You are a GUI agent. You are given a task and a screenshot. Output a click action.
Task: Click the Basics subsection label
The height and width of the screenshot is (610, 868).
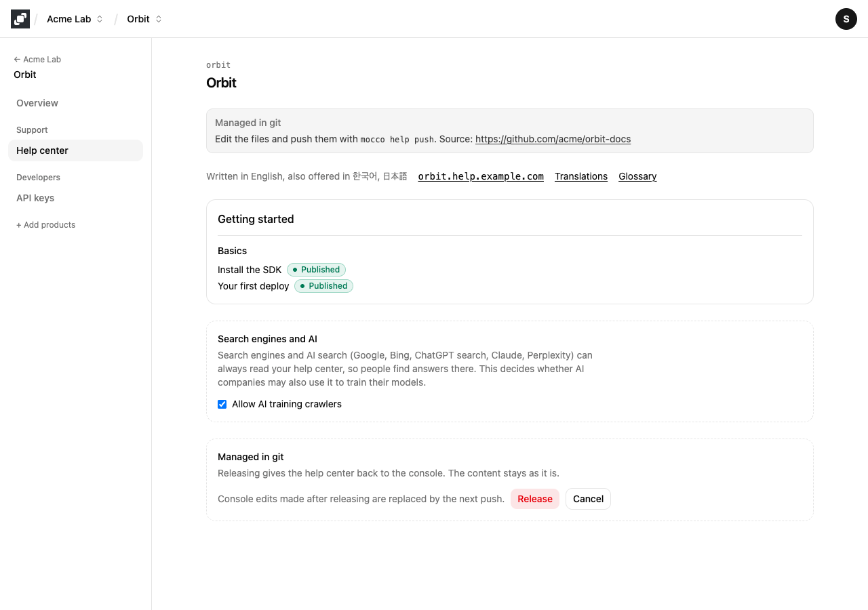pos(232,251)
